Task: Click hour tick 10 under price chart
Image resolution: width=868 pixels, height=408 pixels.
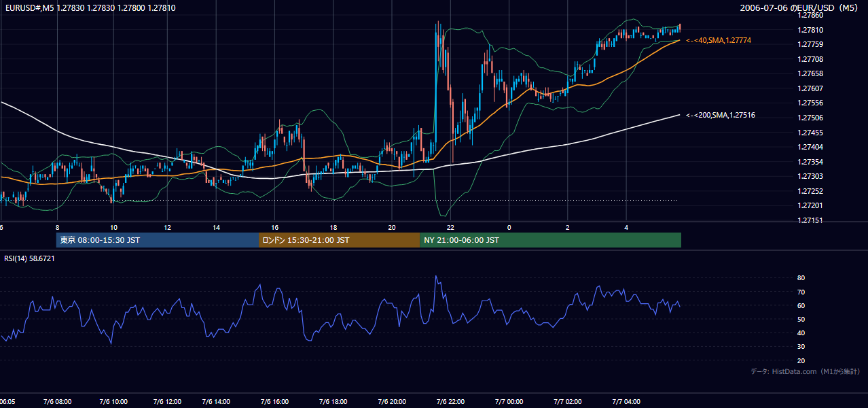Action: coord(113,227)
